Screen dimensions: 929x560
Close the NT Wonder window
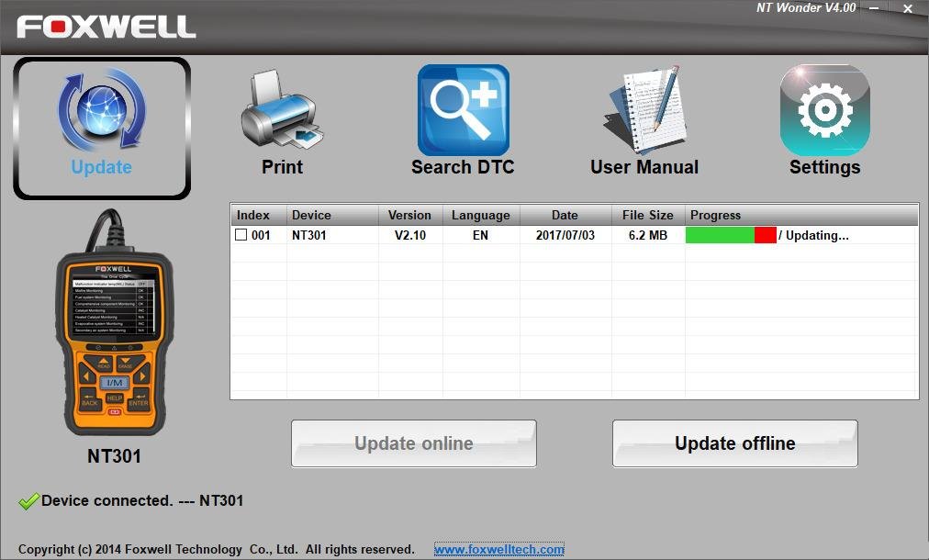(x=908, y=8)
